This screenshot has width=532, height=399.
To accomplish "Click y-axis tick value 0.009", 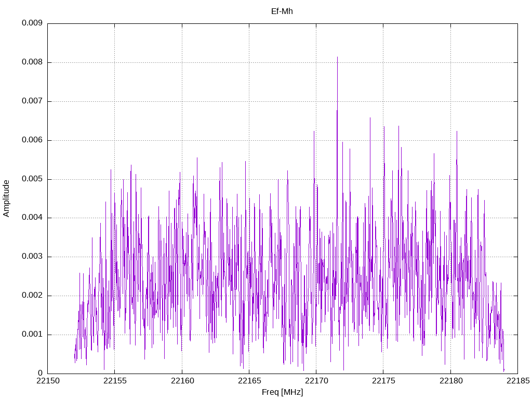I will point(32,23).
